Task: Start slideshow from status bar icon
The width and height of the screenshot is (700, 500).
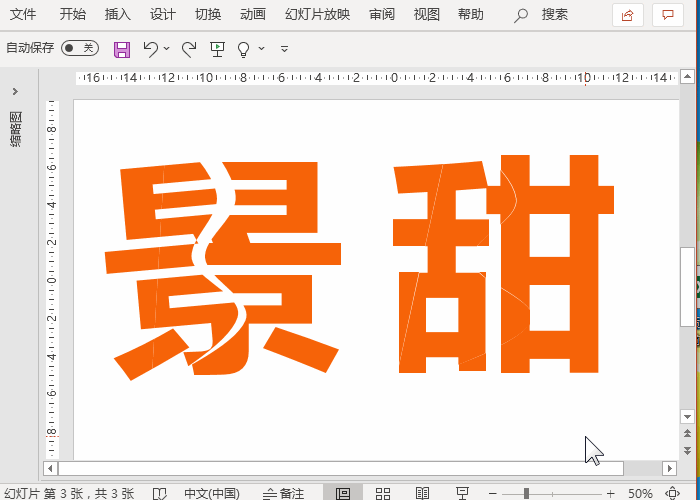Action: click(x=462, y=493)
